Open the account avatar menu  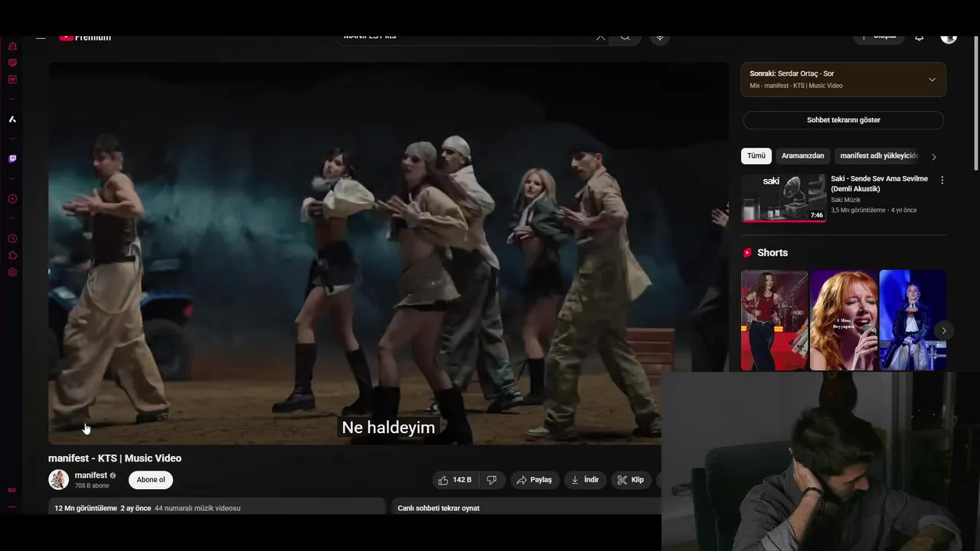tap(949, 37)
